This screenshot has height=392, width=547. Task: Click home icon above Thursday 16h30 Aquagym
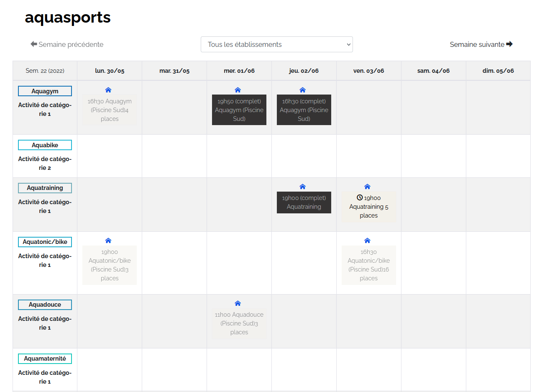coord(303,90)
